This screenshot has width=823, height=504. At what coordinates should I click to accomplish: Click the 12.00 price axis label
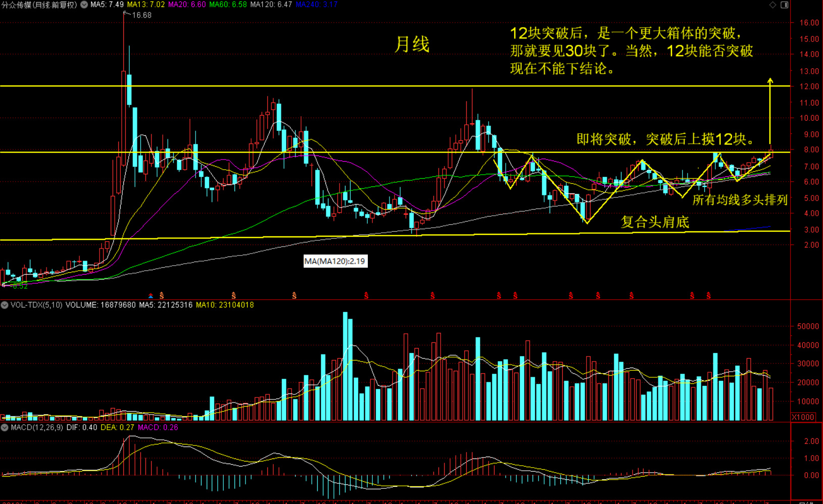pyautogui.click(x=809, y=87)
